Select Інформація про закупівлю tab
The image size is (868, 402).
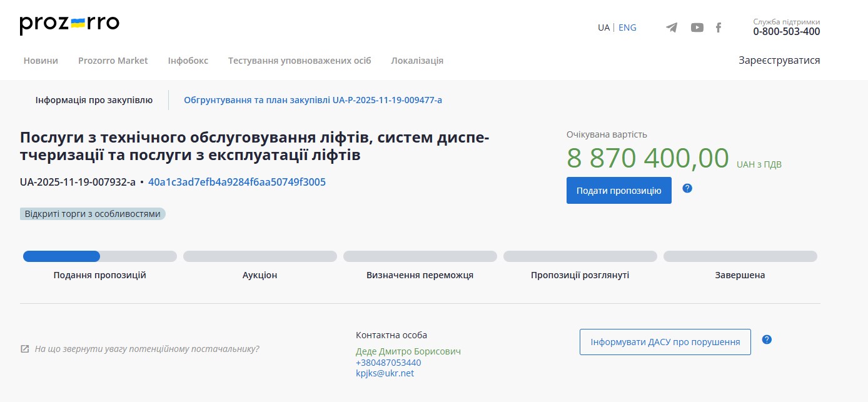pos(94,100)
